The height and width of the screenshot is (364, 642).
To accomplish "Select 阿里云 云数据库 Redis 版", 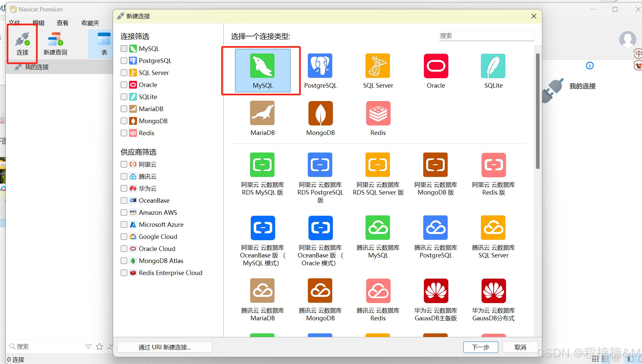I will [493, 174].
